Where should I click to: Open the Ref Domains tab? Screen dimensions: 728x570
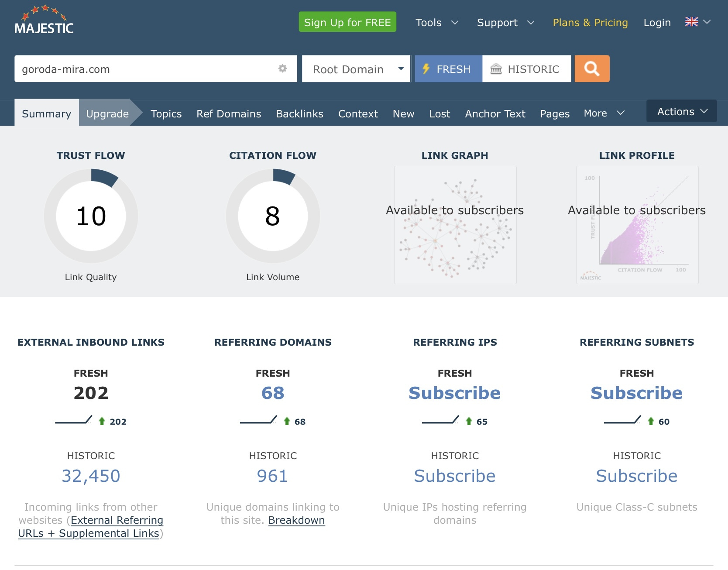coord(229,113)
